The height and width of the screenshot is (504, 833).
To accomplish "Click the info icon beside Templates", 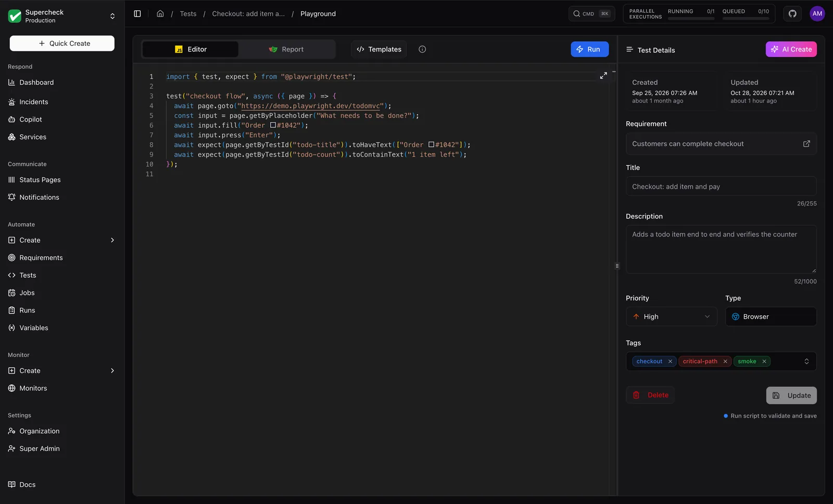I will 422,49.
